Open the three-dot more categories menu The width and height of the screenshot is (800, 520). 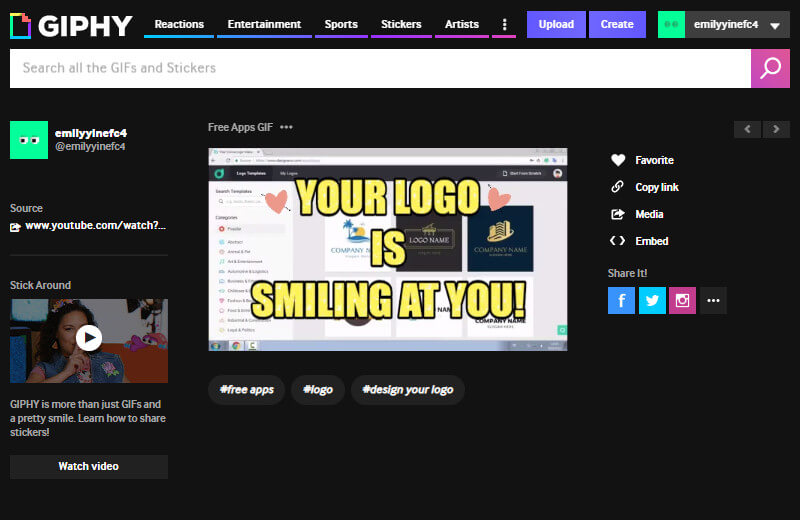(x=504, y=24)
